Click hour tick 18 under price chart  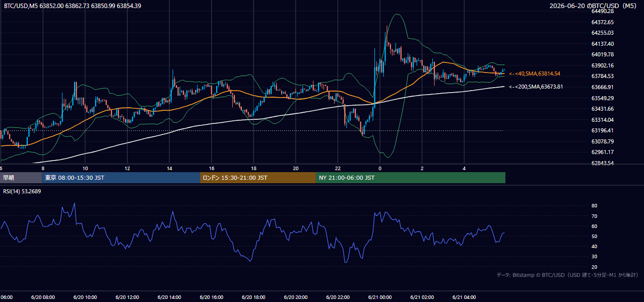click(x=253, y=169)
